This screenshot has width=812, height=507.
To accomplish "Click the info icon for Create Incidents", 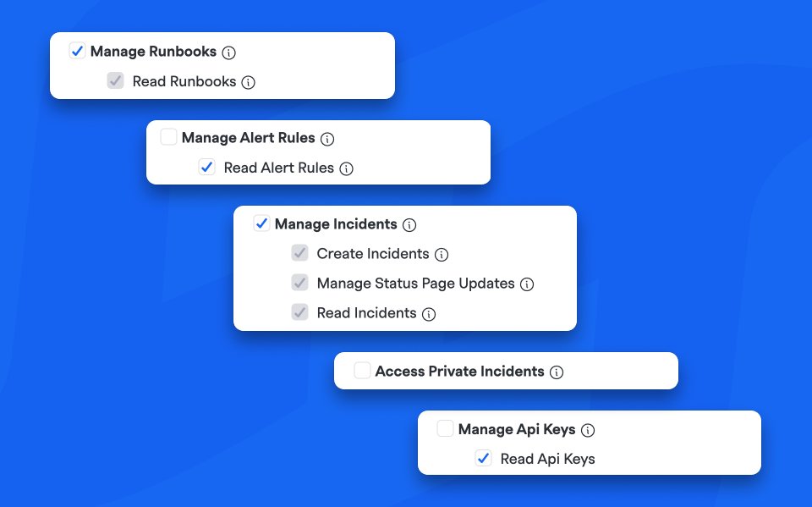I will (441, 254).
